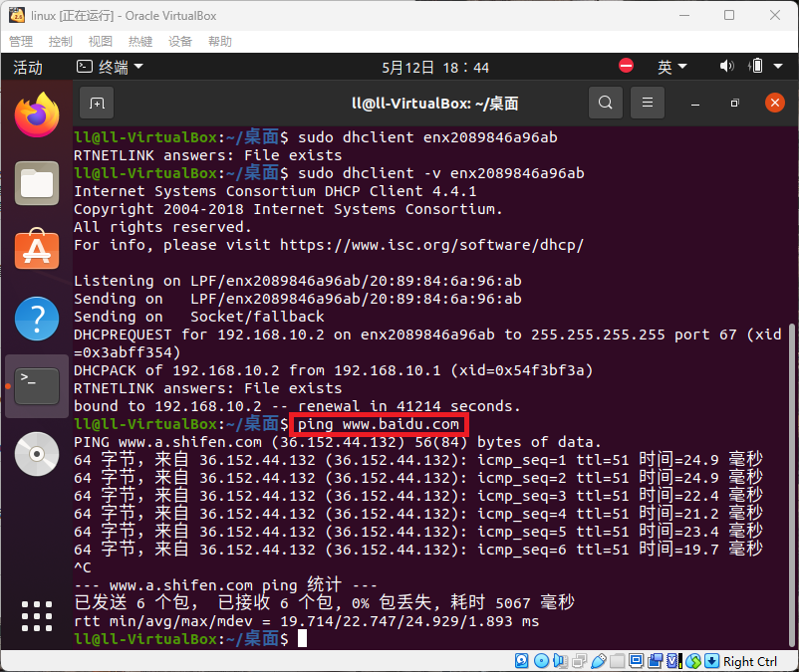
Task: Click VirtualBox display status icon
Action: pos(636,661)
